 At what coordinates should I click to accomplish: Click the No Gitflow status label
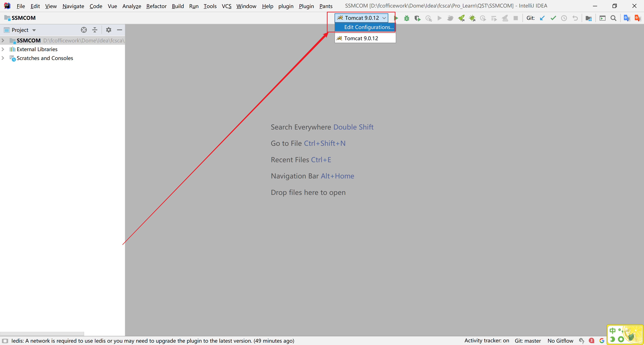coord(560,341)
